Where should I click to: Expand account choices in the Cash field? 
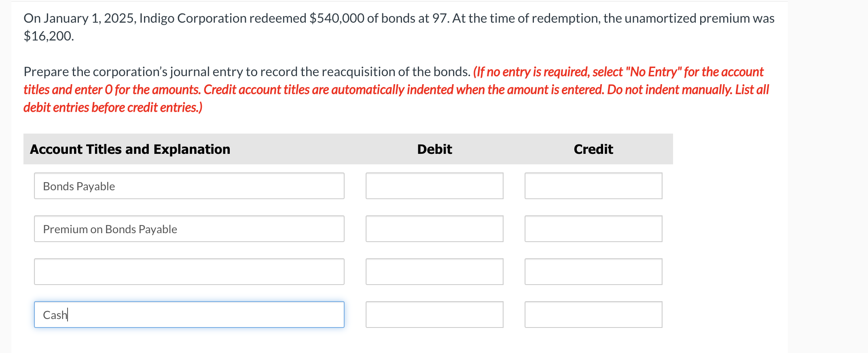coord(188,315)
